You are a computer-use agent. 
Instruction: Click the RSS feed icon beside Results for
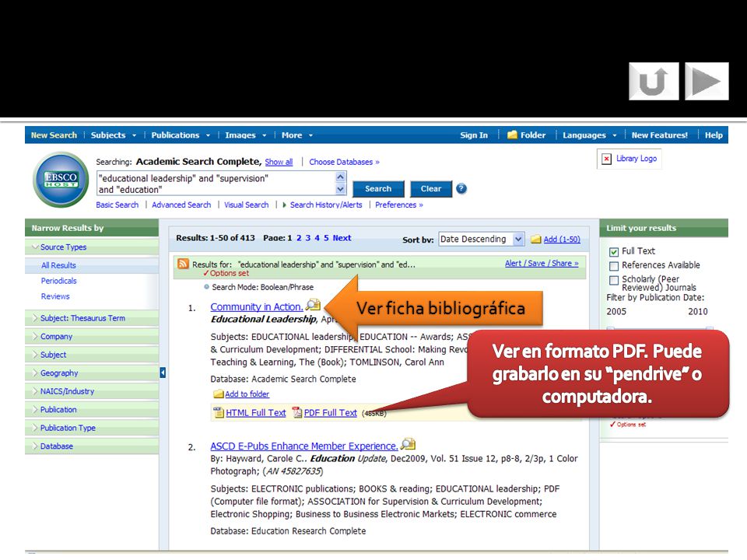point(183,264)
